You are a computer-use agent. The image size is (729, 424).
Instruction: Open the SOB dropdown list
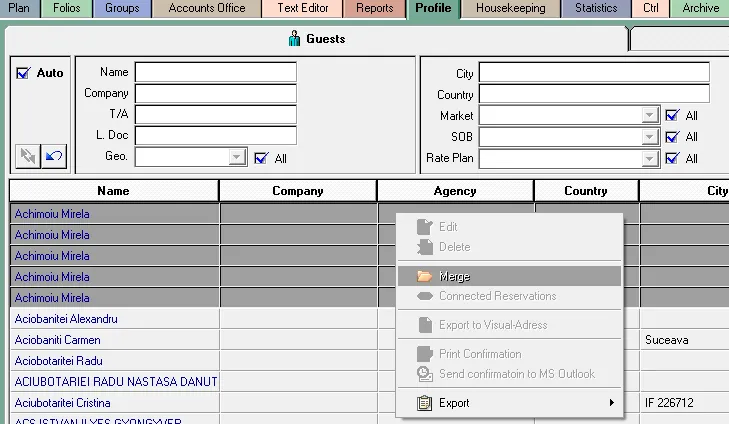[x=649, y=137]
